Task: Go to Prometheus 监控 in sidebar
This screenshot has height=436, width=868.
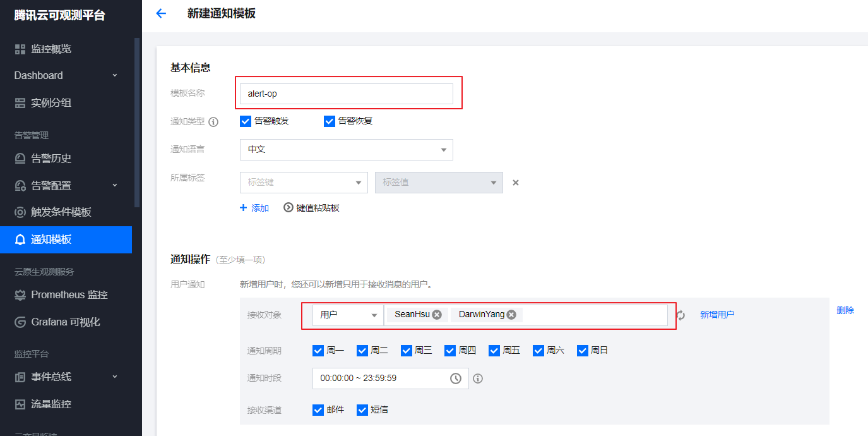Action: (69, 294)
